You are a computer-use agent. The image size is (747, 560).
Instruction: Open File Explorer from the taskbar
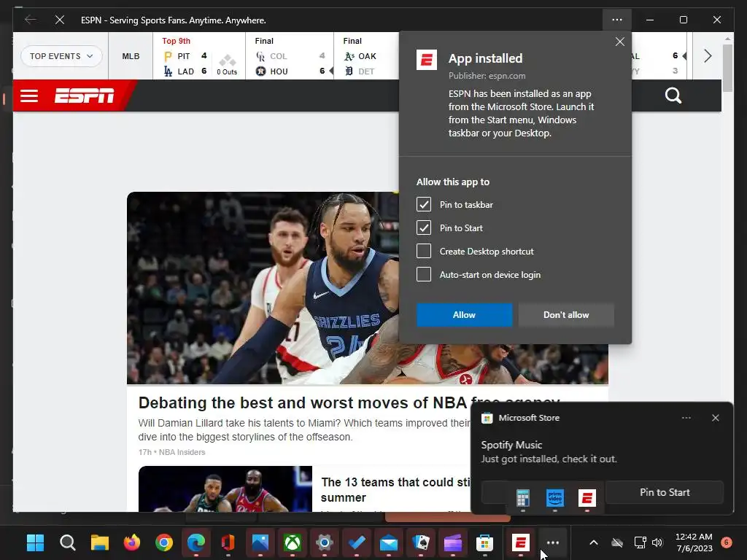coord(99,542)
